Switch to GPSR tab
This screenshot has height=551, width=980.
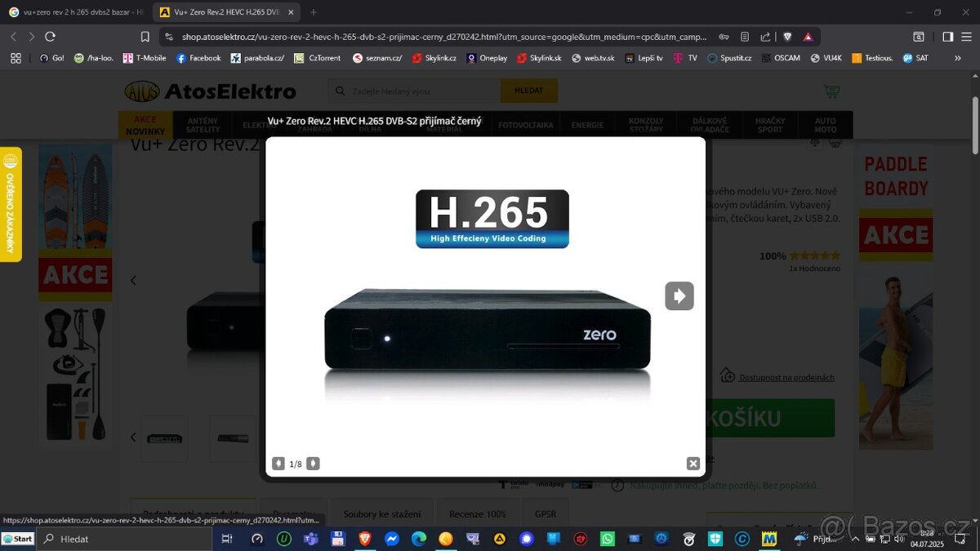[x=546, y=513]
